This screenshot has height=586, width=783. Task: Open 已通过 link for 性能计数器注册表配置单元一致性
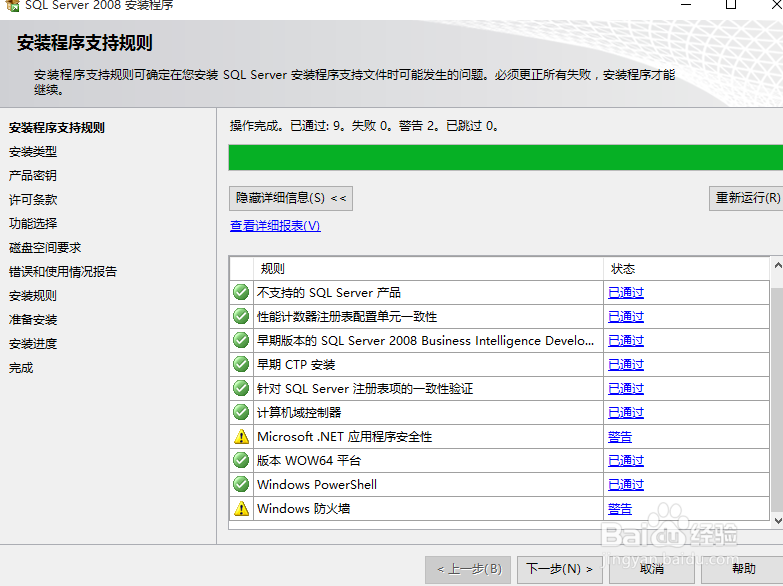click(626, 317)
